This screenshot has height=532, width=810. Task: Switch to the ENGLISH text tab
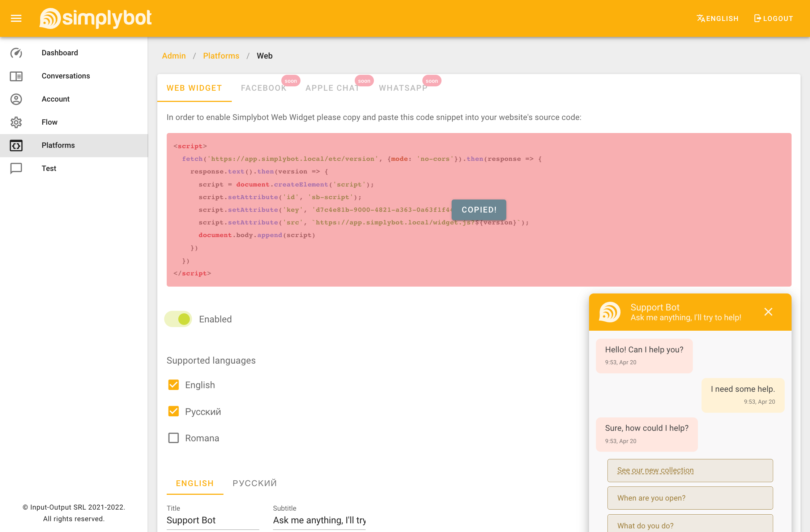(195, 483)
